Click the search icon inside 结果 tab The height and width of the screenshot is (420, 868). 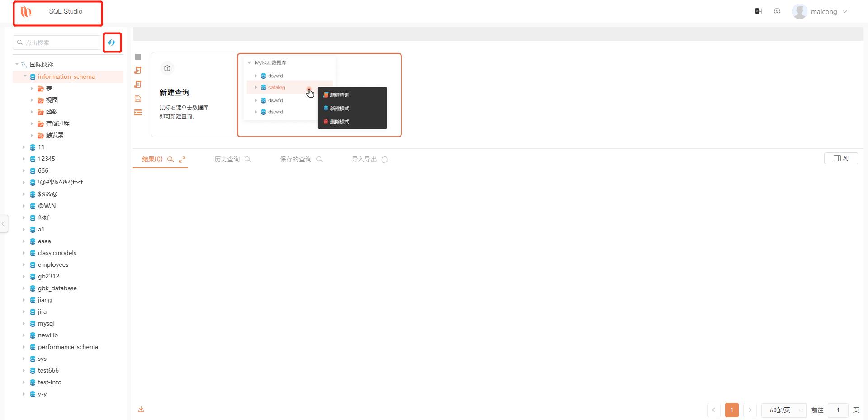[170, 159]
